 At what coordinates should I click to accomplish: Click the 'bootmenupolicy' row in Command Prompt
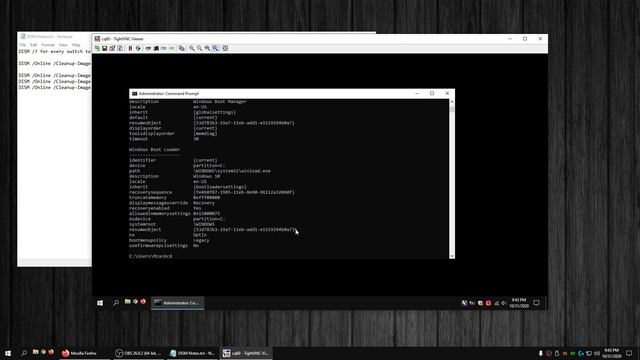[169, 240]
